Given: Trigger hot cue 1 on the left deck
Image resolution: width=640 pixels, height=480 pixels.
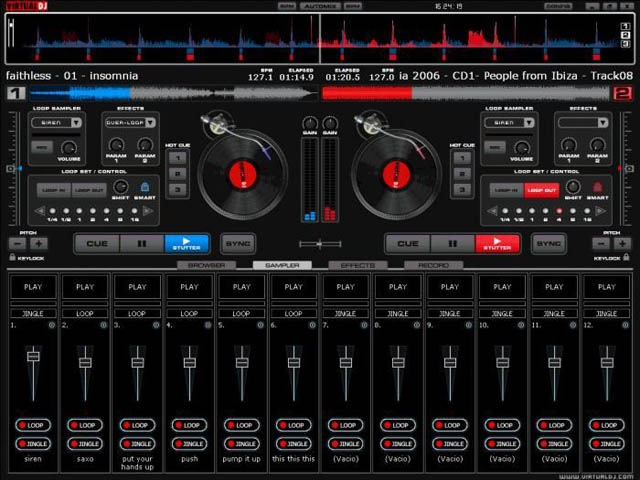Looking at the screenshot, I should (178, 158).
